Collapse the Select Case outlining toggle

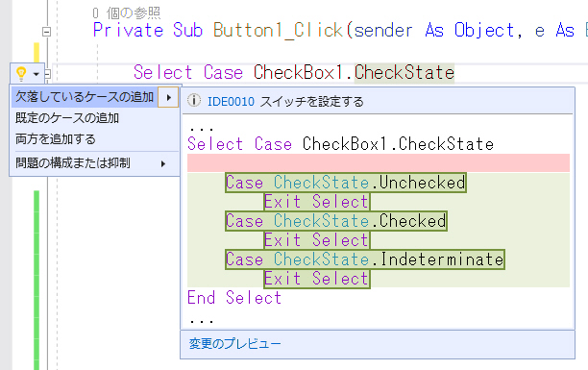point(47,74)
